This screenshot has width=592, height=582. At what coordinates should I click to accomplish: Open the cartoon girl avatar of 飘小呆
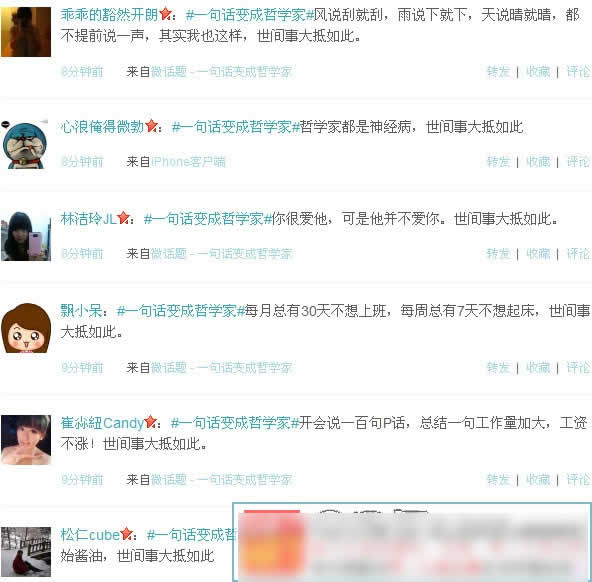click(x=26, y=328)
